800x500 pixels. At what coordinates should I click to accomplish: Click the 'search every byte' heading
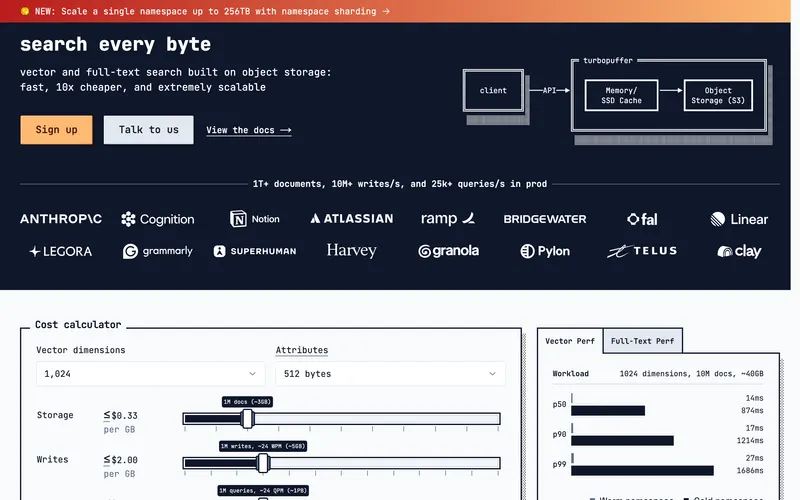click(x=115, y=44)
